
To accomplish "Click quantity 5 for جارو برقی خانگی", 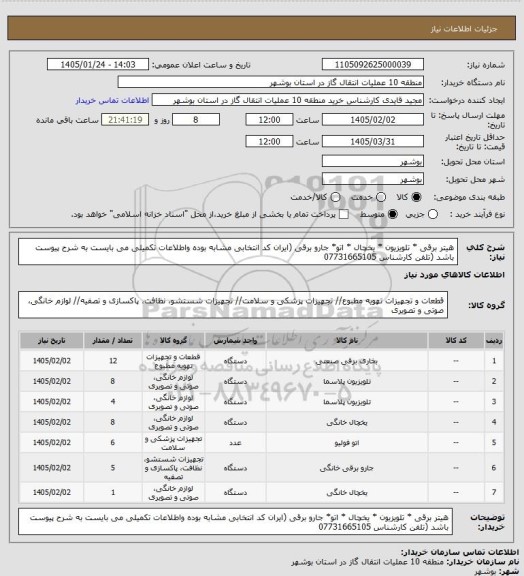I will click(113, 468).
